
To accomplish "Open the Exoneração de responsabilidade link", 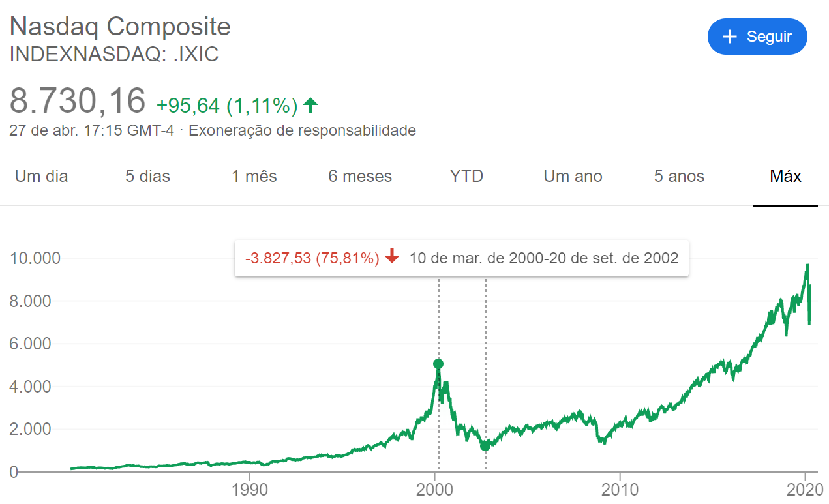I will [x=302, y=130].
